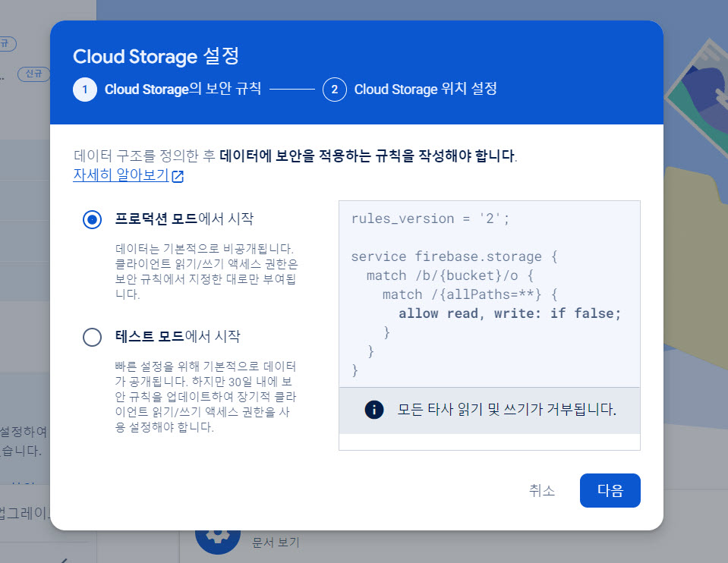
Task: Click the 'match /b/{bucket}/o {' line
Action: pyautogui.click(x=450, y=275)
